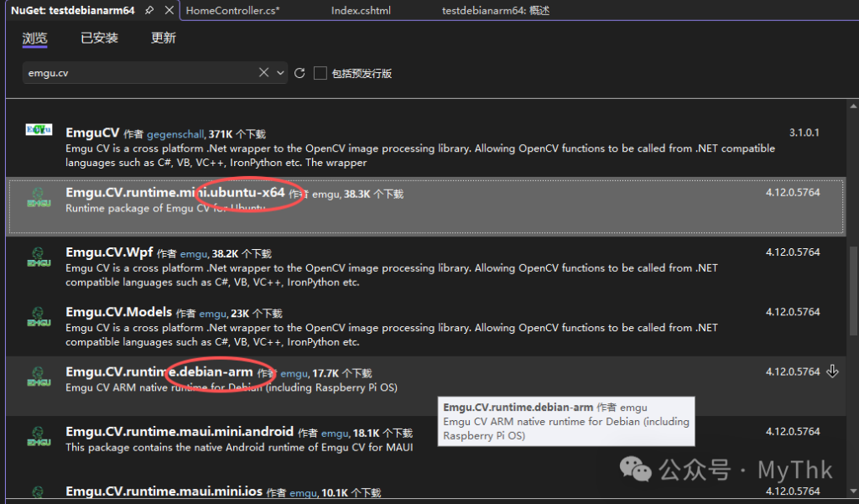Open emgu author link on Emgu.CV.Models
Screen dimensions: 859x504
(x=212, y=314)
